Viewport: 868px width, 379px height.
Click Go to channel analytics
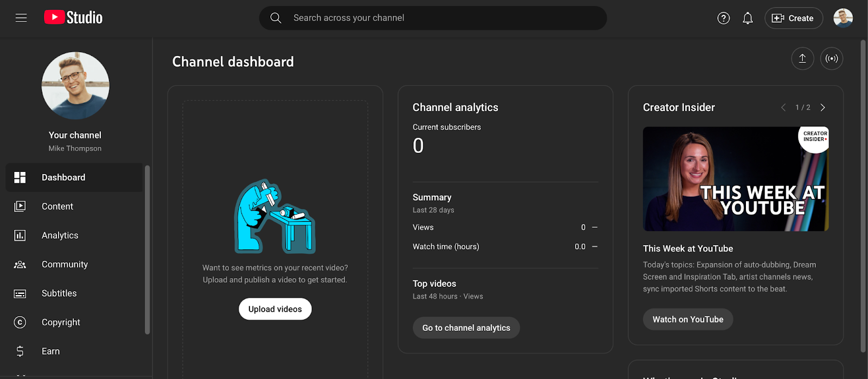(466, 328)
